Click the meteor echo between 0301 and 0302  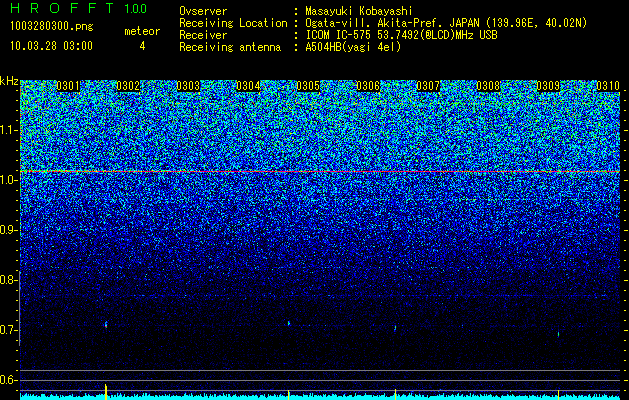click(106, 325)
